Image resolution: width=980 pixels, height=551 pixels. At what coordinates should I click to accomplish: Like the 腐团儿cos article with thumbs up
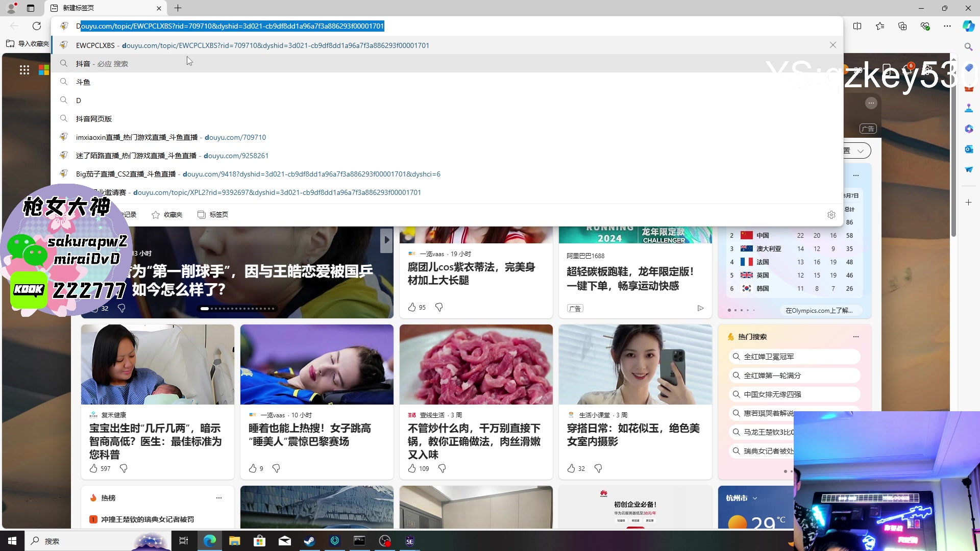coord(412,307)
